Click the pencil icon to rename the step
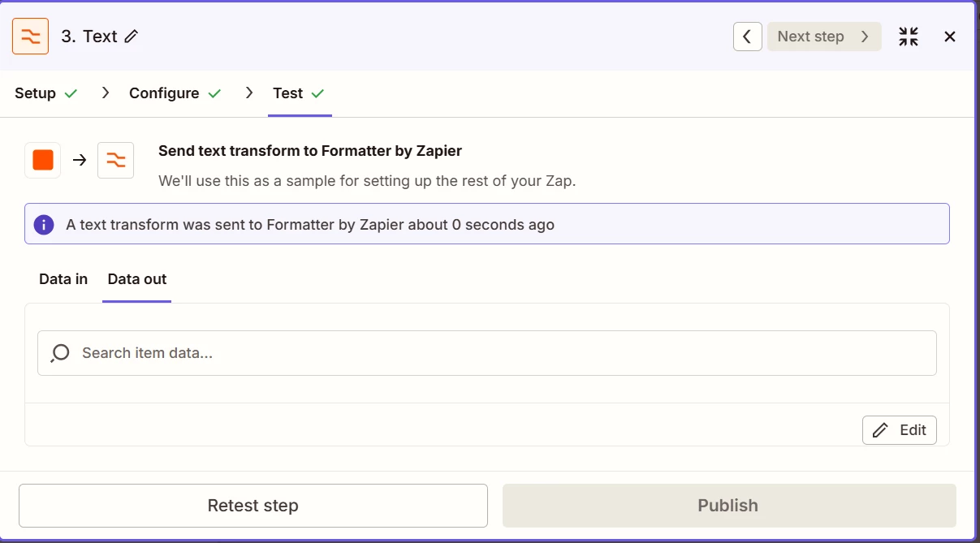The height and width of the screenshot is (543, 980). click(132, 37)
